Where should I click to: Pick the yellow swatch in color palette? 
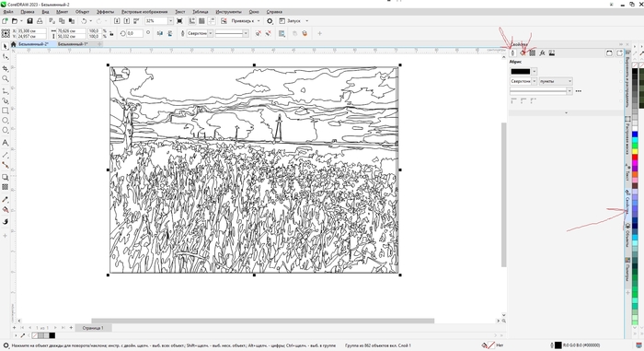(635, 152)
